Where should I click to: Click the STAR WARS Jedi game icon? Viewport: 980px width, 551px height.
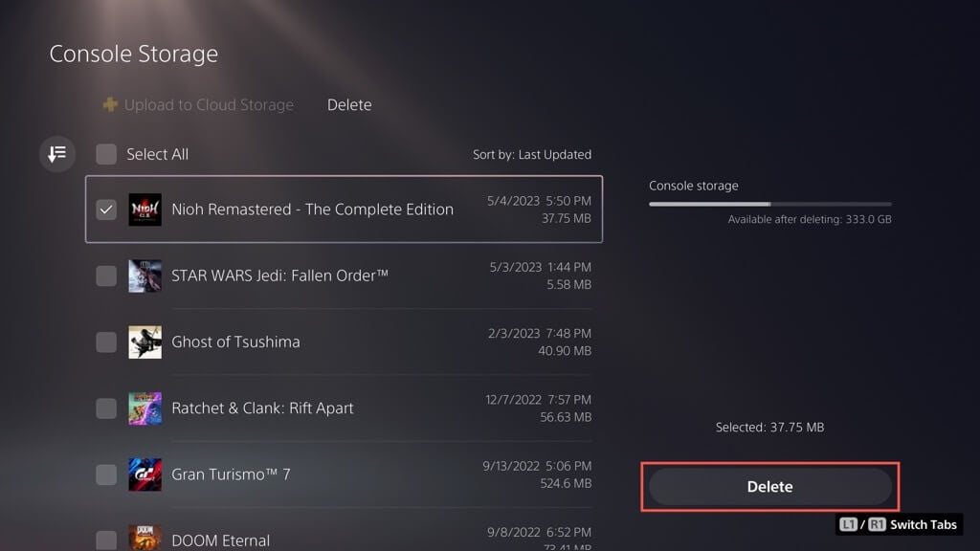click(145, 275)
